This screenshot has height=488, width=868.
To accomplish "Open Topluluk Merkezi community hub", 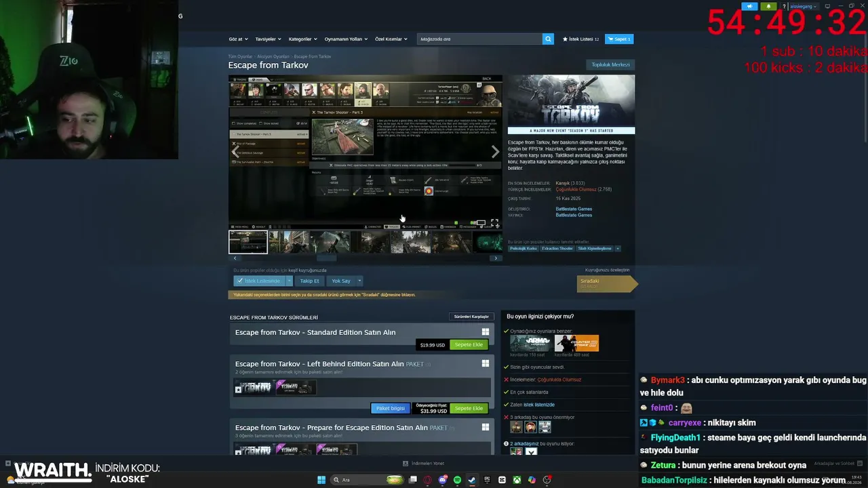I will tap(610, 65).
